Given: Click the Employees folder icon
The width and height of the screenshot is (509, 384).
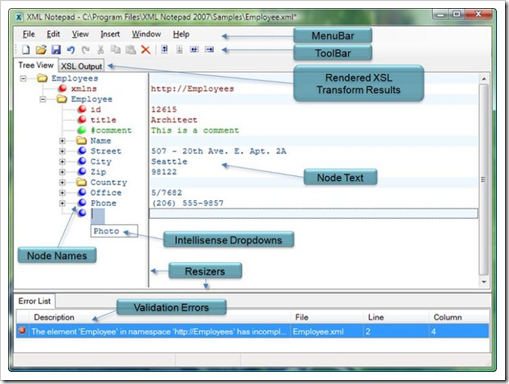Looking at the screenshot, I should click(42, 78).
